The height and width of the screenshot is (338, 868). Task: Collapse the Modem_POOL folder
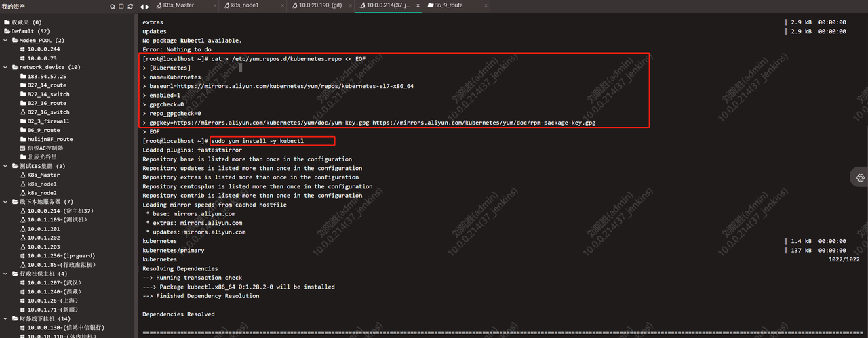click(x=7, y=41)
